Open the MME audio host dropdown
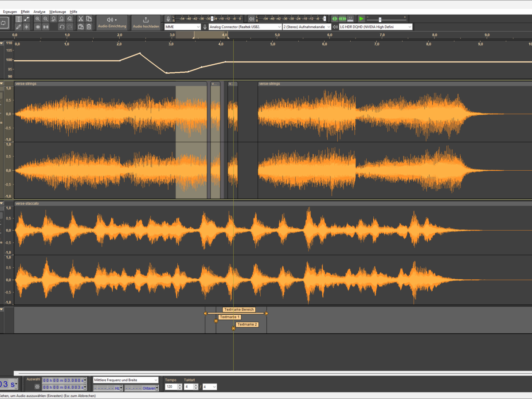532x399 pixels. (x=183, y=27)
